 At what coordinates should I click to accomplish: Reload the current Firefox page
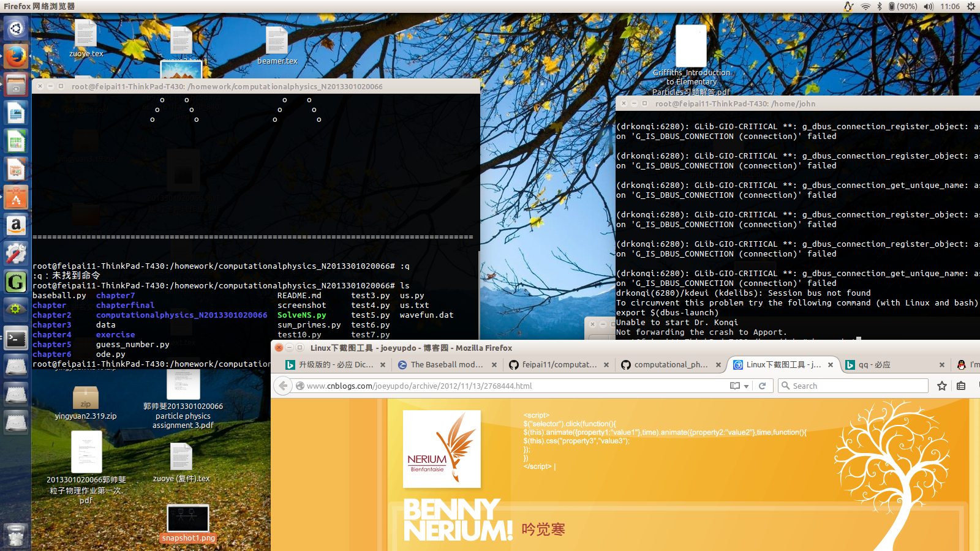click(763, 386)
